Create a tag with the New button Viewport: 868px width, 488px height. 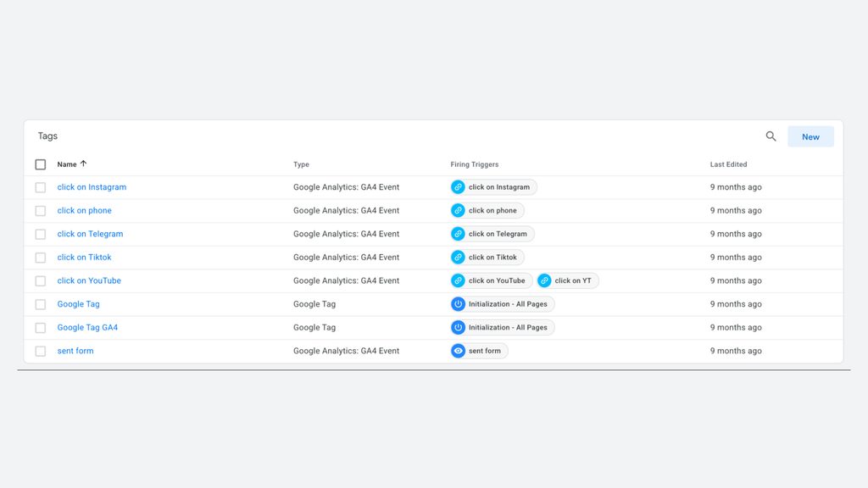coord(810,136)
